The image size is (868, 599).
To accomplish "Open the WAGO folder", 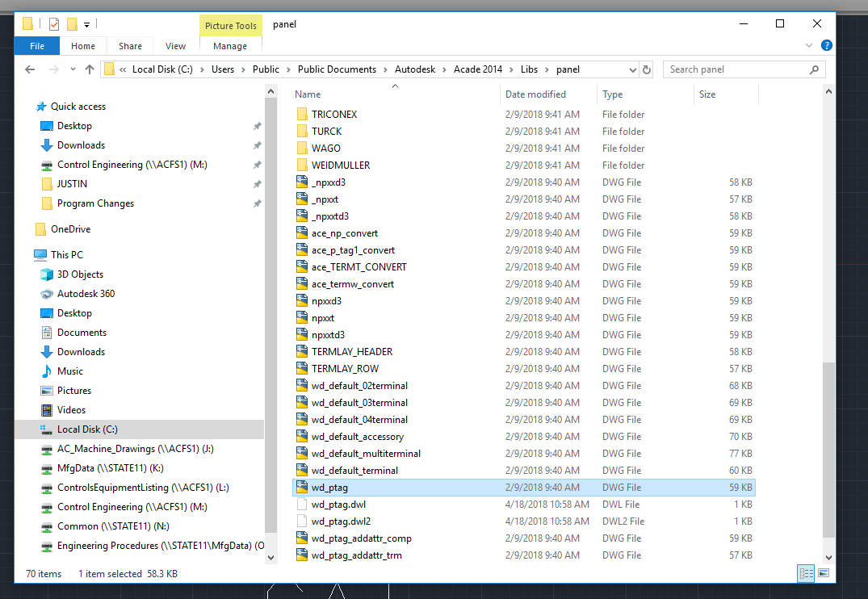I will click(325, 148).
